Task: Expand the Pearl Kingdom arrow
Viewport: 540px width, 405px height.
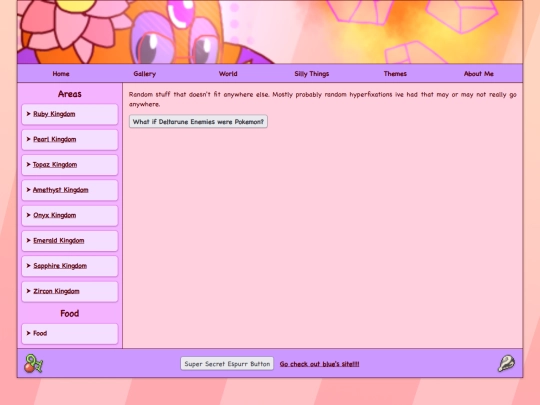Action: 29,139
